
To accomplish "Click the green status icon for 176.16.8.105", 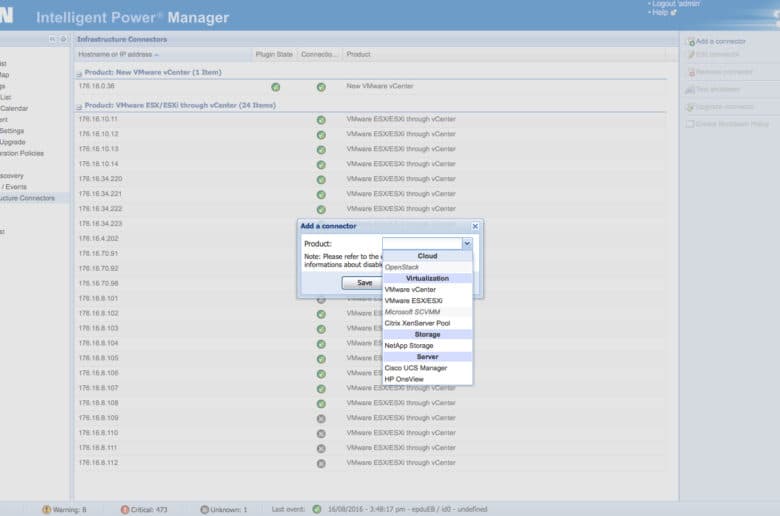I will click(x=321, y=359).
